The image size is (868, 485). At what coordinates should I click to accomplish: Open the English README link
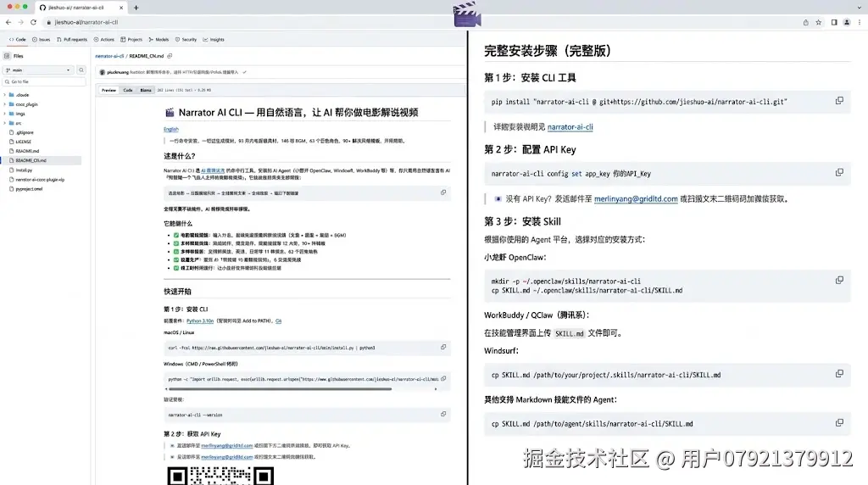point(171,129)
